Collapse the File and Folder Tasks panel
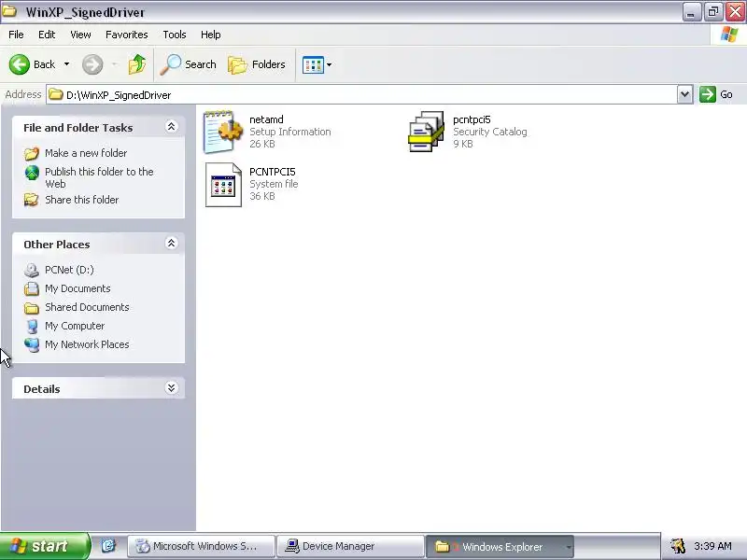This screenshot has width=747, height=560. tap(171, 127)
